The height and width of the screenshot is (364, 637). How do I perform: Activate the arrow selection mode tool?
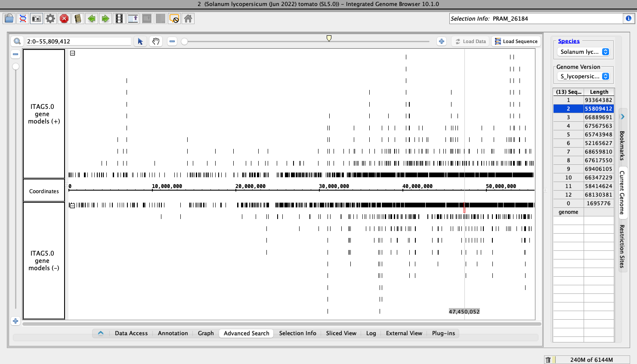coord(140,41)
